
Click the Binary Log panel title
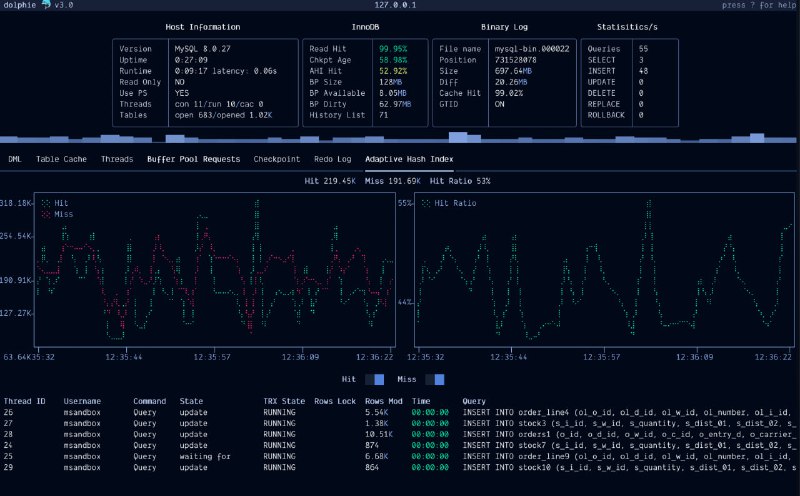[x=504, y=27]
